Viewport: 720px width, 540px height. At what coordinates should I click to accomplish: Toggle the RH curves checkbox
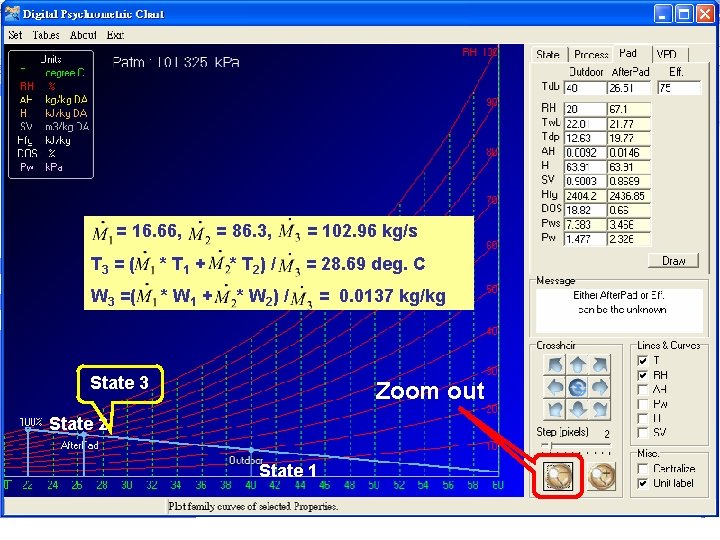coord(643,376)
